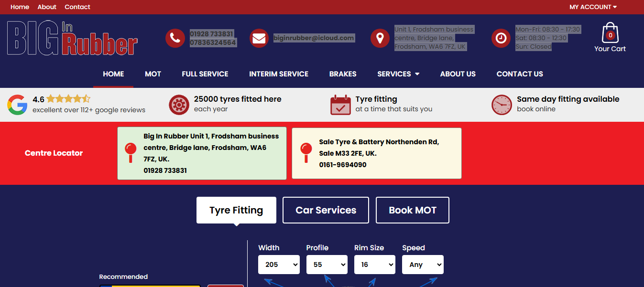Switch to the Car Services tab
Viewport: 644px width, 287px height.
click(326, 210)
